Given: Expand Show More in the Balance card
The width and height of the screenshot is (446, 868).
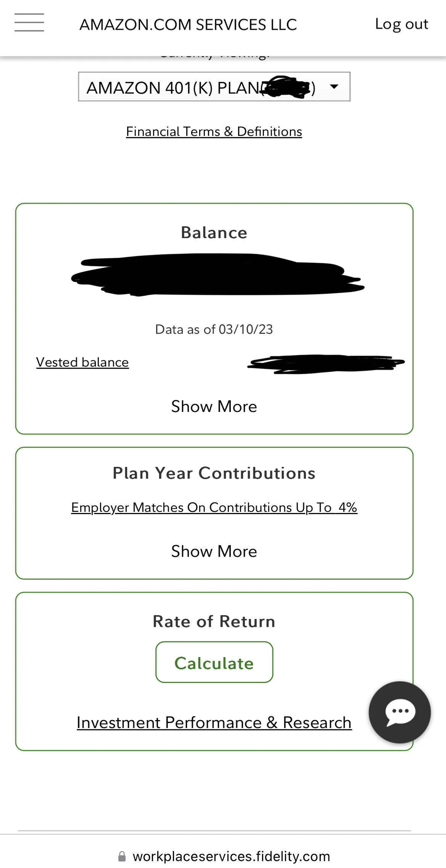Looking at the screenshot, I should tap(214, 406).
